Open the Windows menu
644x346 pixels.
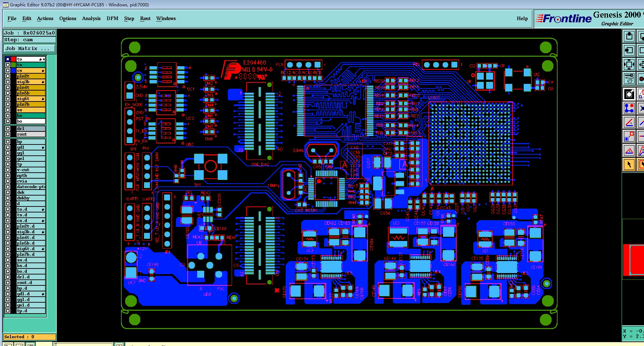pos(166,18)
